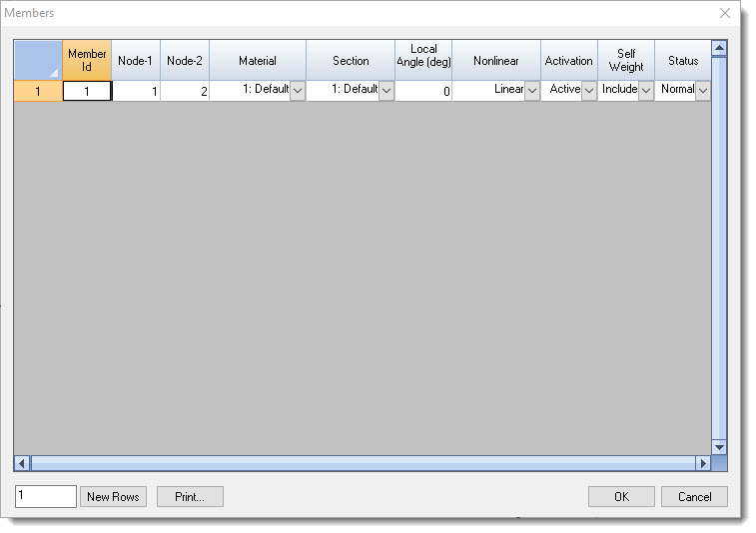Open the Self Weight dropdown
This screenshot has width=756, height=533.
tap(646, 91)
